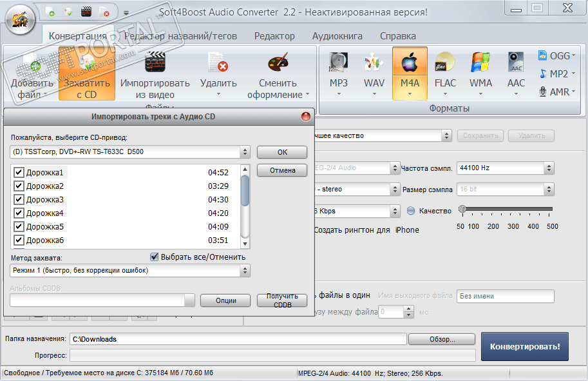Select the AMR microphone format icon
588x381 pixels.
pyautogui.click(x=543, y=92)
